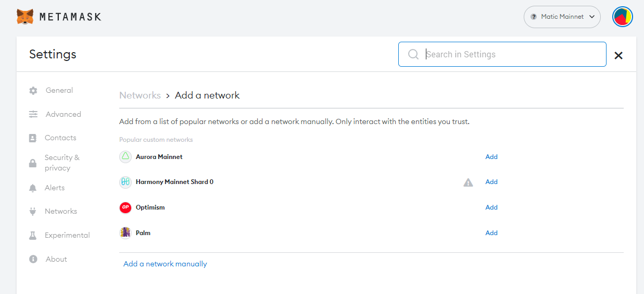
Task: Click the Security & privacy lock icon
Action: pos(33,163)
